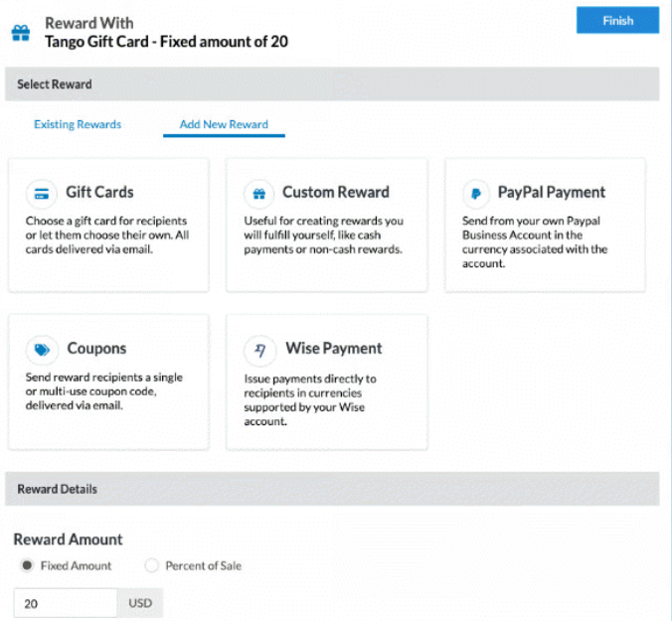Screen dimensions: 672x621
Task: Click the Custom Reward gift icon
Action: (259, 194)
